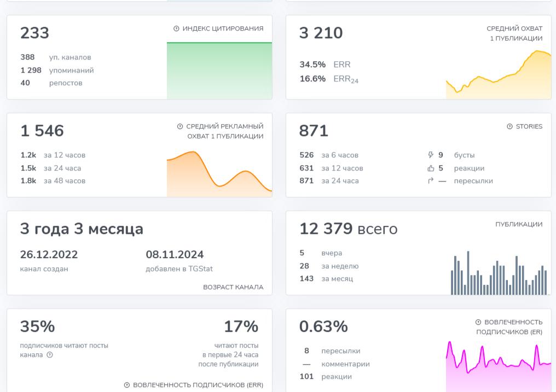Click the forward arrow пересылки icon

click(431, 181)
